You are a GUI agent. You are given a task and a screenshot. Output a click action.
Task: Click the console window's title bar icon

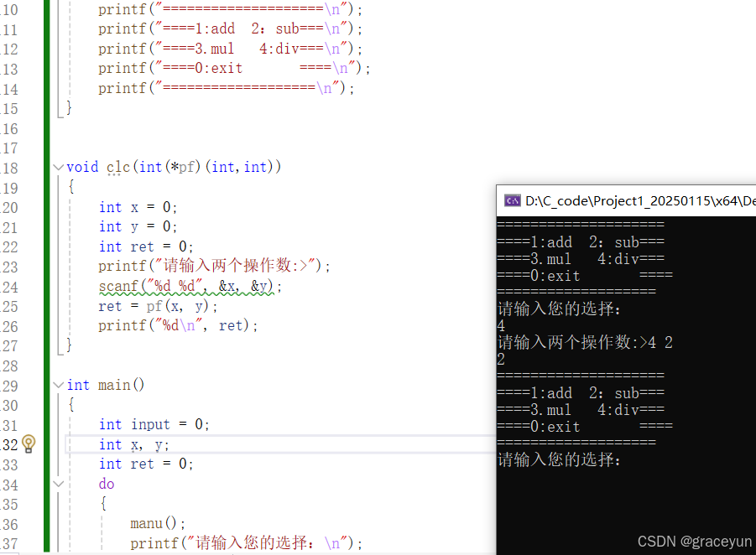512,200
